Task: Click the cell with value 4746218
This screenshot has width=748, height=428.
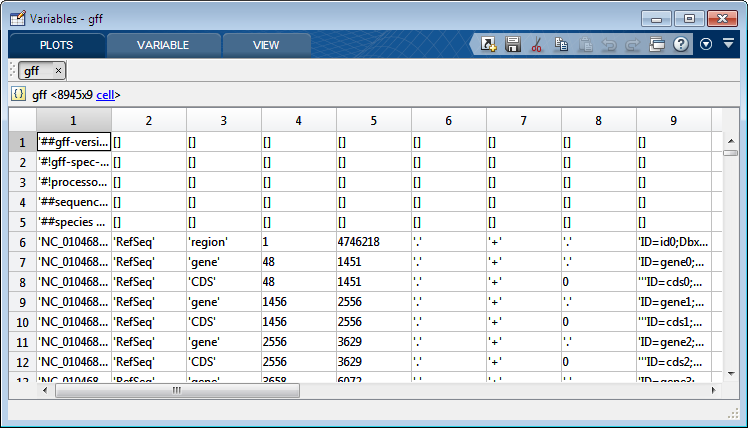Action: (374, 242)
